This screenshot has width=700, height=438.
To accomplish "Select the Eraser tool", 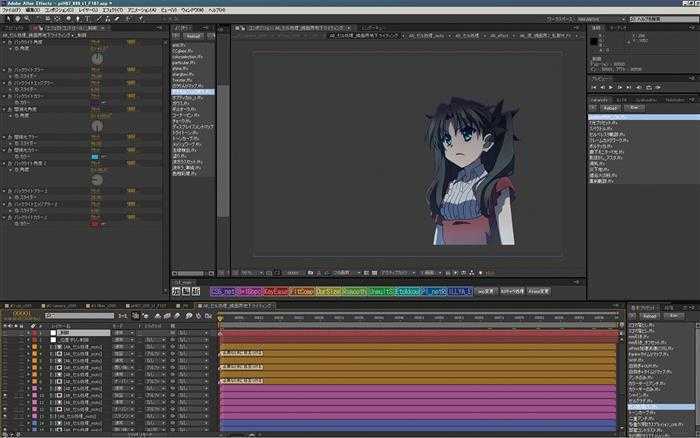I will tap(117, 19).
